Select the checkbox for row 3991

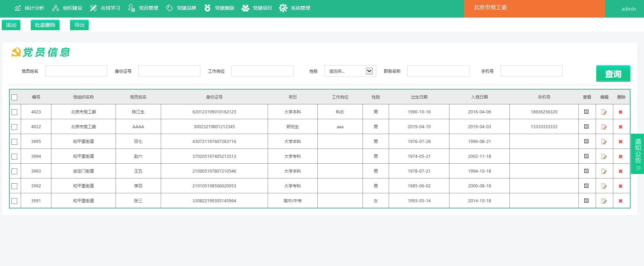(x=14, y=201)
